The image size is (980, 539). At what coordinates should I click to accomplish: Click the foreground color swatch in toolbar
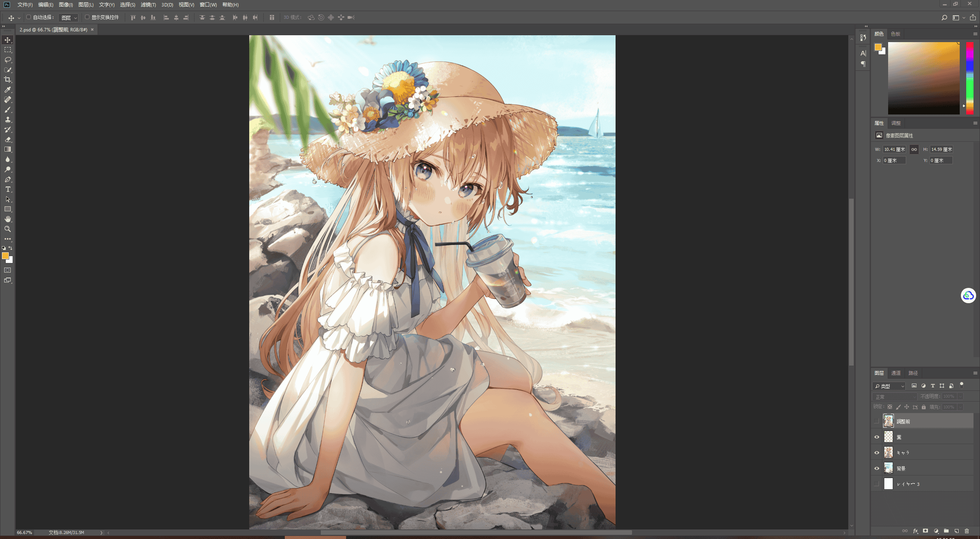click(5, 256)
